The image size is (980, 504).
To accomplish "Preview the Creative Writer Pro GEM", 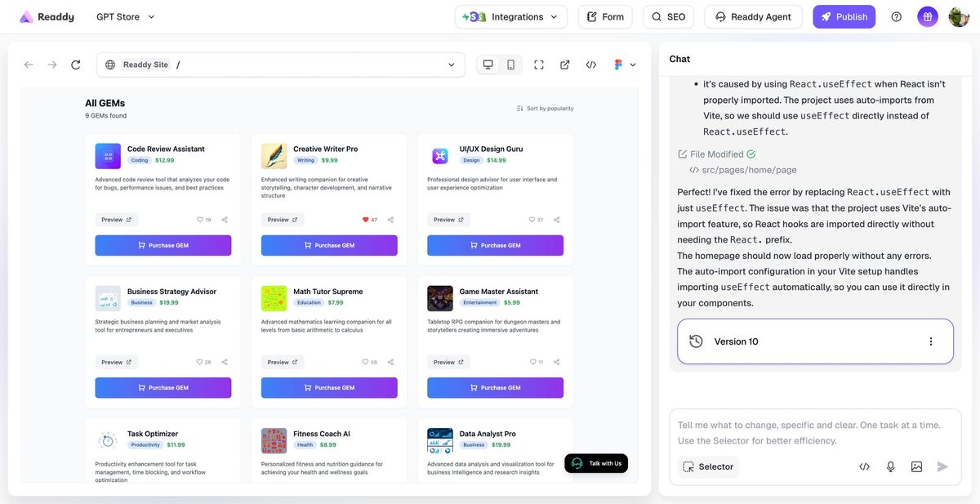I will click(283, 220).
